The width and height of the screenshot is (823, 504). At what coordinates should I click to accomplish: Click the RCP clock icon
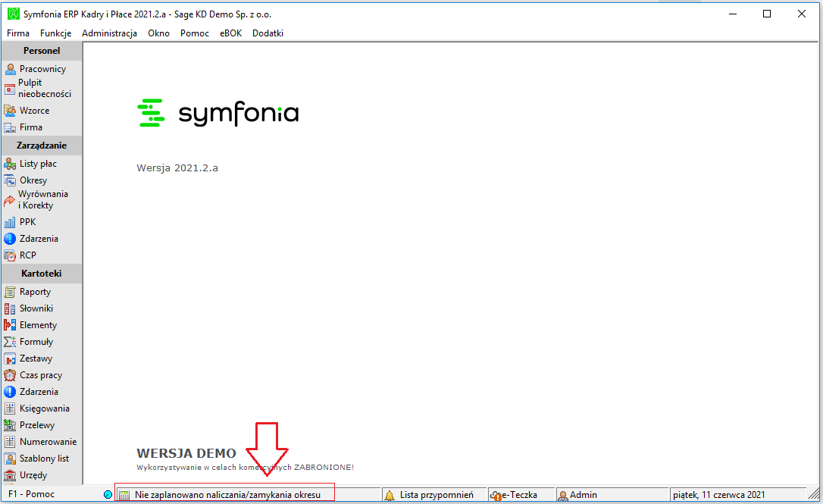coord(10,255)
